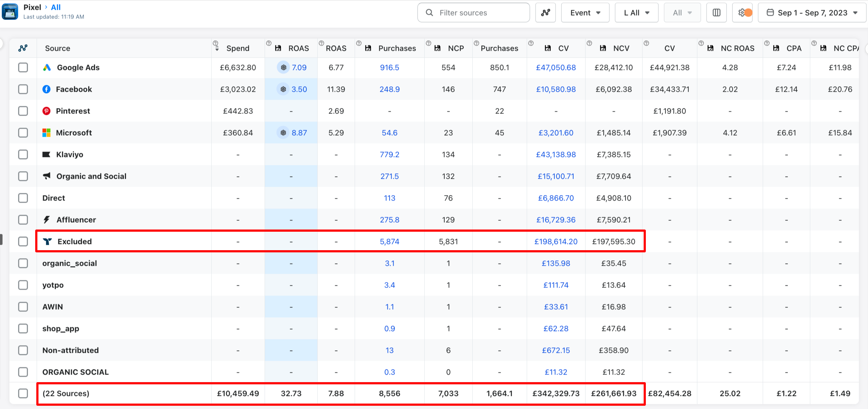
Task: Tick the Non-attributed row checkbox
Action: coord(23,350)
